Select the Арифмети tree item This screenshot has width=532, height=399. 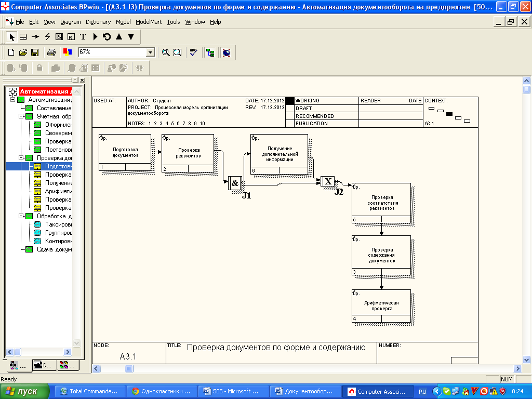coord(58,191)
